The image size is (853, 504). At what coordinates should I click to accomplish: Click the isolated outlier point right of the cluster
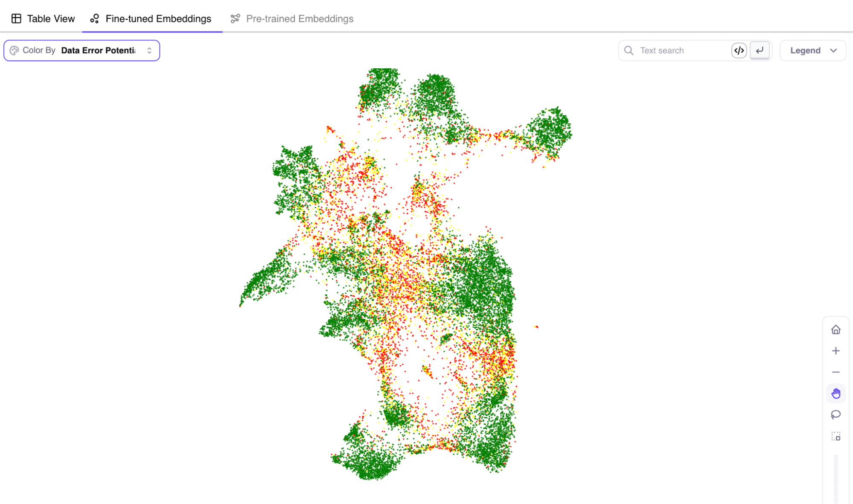pos(536,327)
